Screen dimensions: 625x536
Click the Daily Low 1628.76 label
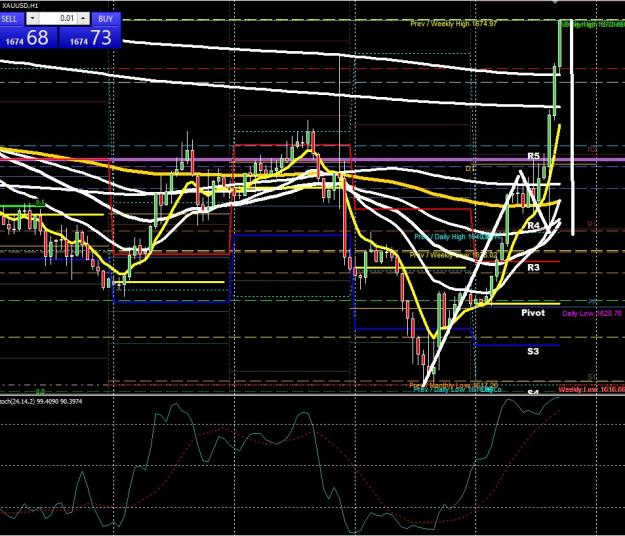coord(592,314)
